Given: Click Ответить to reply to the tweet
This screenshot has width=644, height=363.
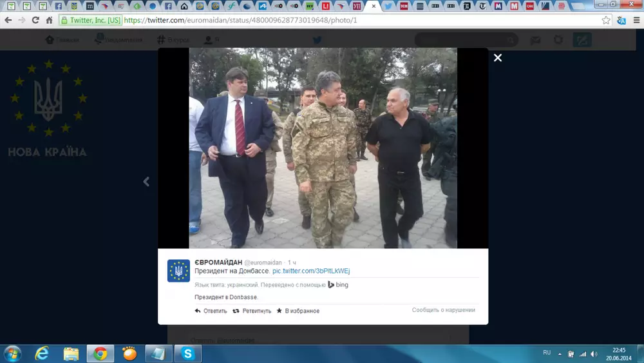Looking at the screenshot, I should click(x=211, y=311).
